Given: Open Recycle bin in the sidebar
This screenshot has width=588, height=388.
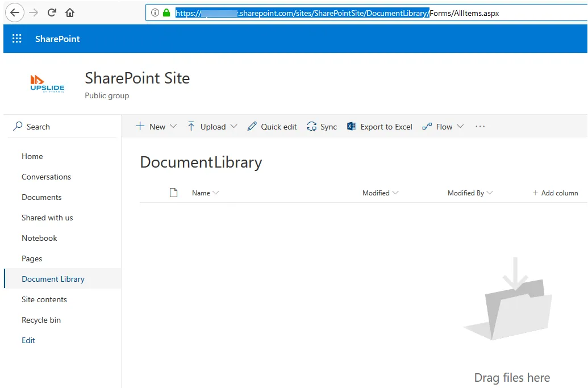Looking at the screenshot, I should (x=41, y=320).
